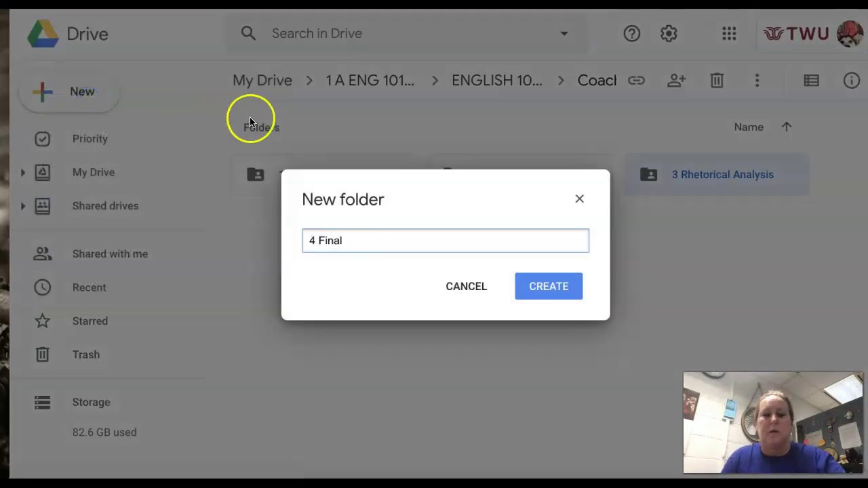Open Shared drives in the sidebar
The width and height of the screenshot is (868, 488).
[x=105, y=205]
